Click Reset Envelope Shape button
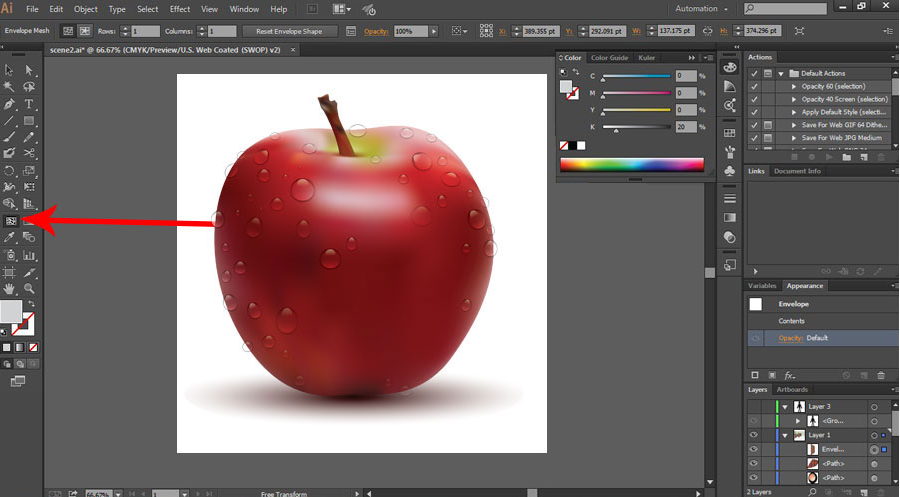 pyautogui.click(x=289, y=31)
